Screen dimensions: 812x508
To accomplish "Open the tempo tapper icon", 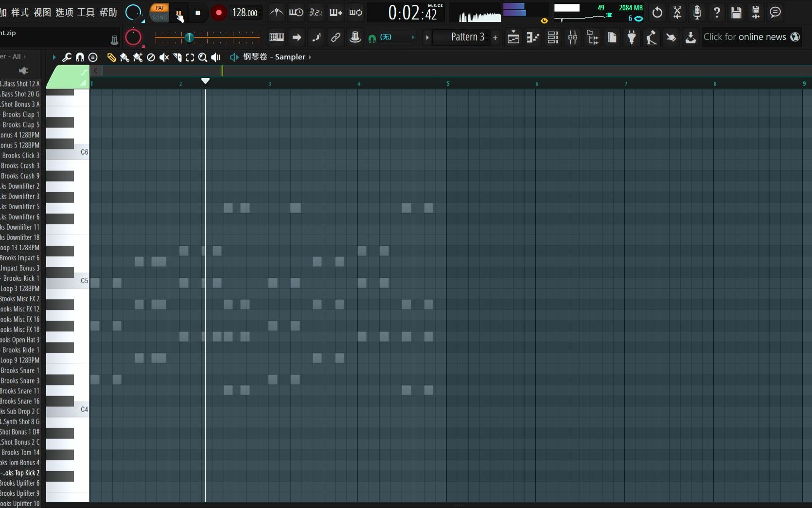I will (651, 37).
